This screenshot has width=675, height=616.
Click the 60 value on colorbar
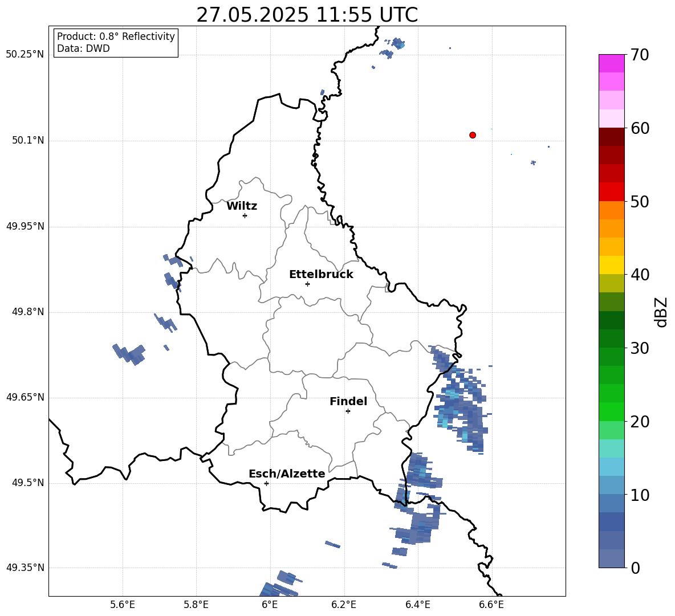tap(640, 128)
